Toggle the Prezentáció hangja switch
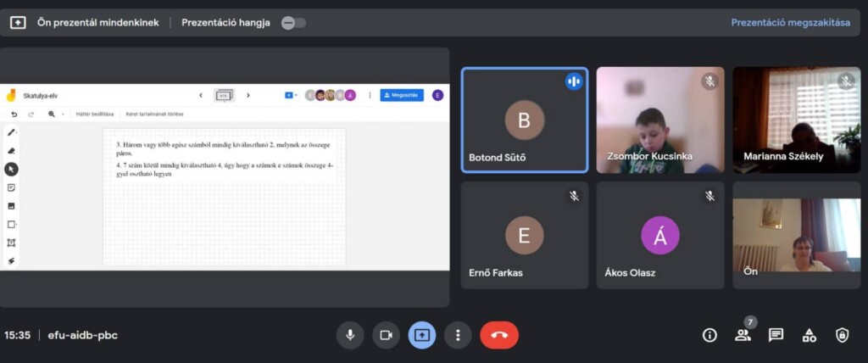Screen dimensions: 868x363 [293, 23]
